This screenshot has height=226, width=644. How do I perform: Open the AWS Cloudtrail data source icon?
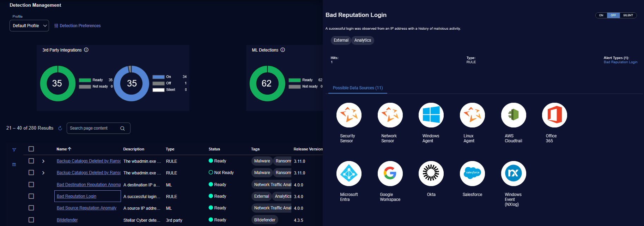click(x=514, y=115)
